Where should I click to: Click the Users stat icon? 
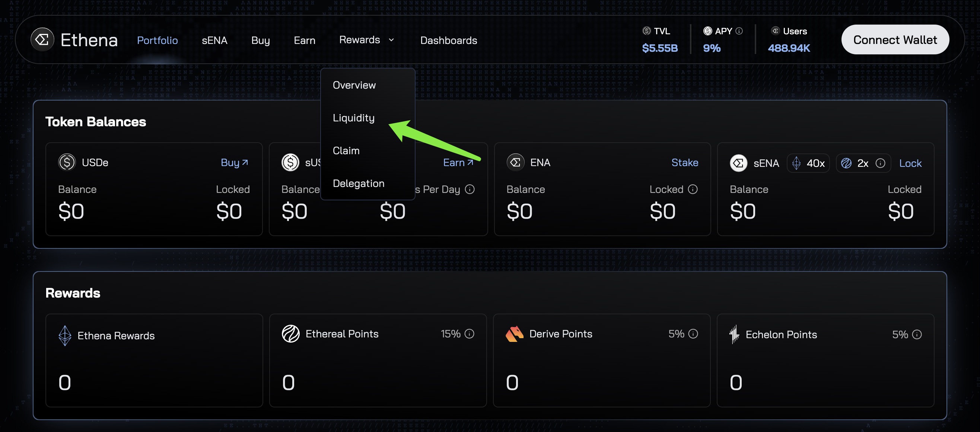coord(775,31)
